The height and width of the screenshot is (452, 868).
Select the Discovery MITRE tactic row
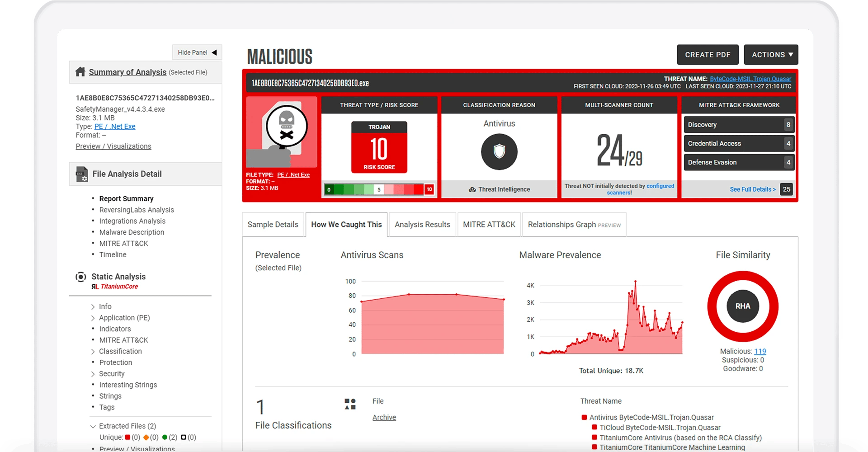click(739, 125)
